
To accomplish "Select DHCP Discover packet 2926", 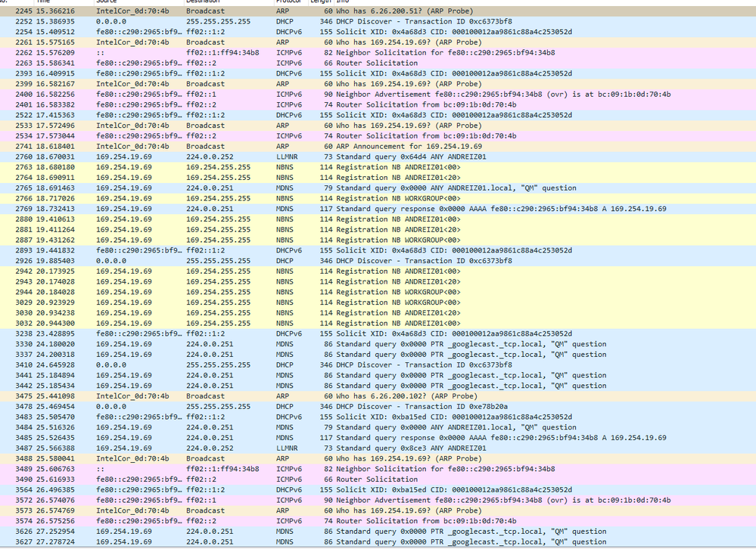I will tap(378, 261).
